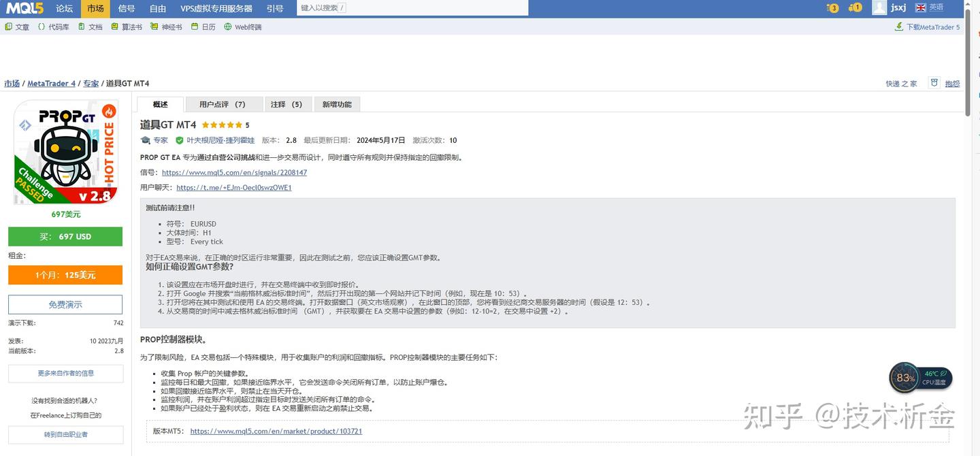Click the PROP控制器模块 heading
980x456 pixels.
(x=174, y=340)
